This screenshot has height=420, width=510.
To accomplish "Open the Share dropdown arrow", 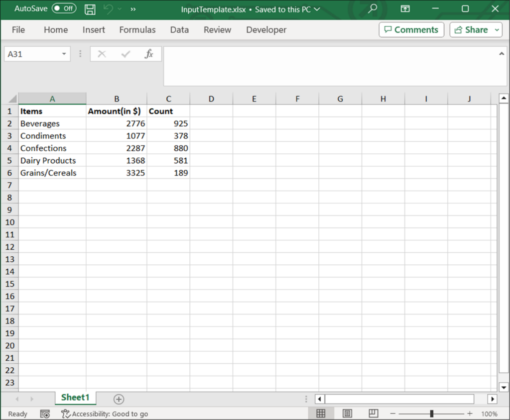I will pyautogui.click(x=497, y=30).
